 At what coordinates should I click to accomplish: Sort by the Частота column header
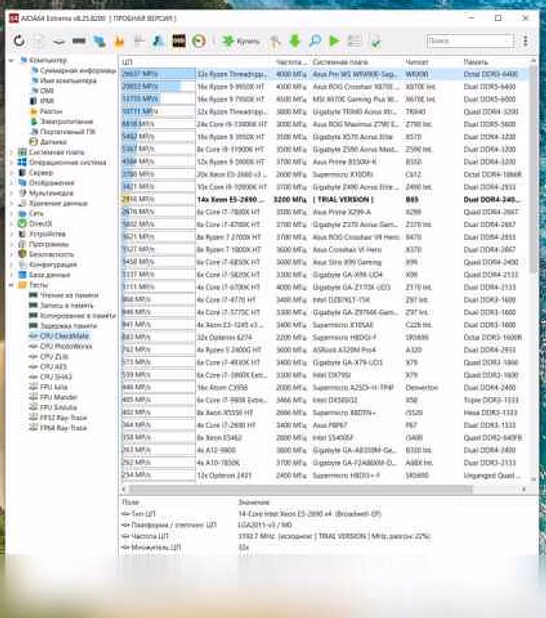(291, 62)
